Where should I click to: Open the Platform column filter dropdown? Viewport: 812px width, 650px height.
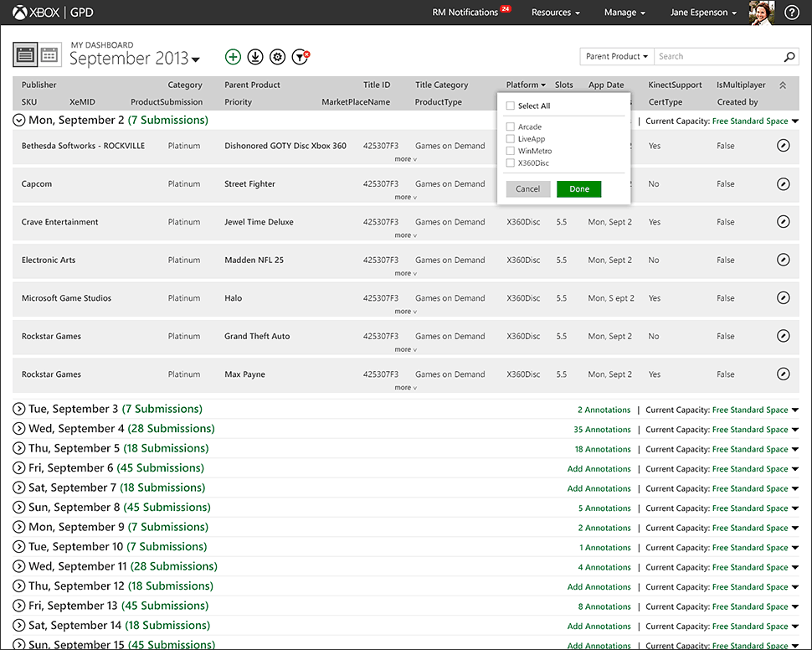tap(526, 85)
